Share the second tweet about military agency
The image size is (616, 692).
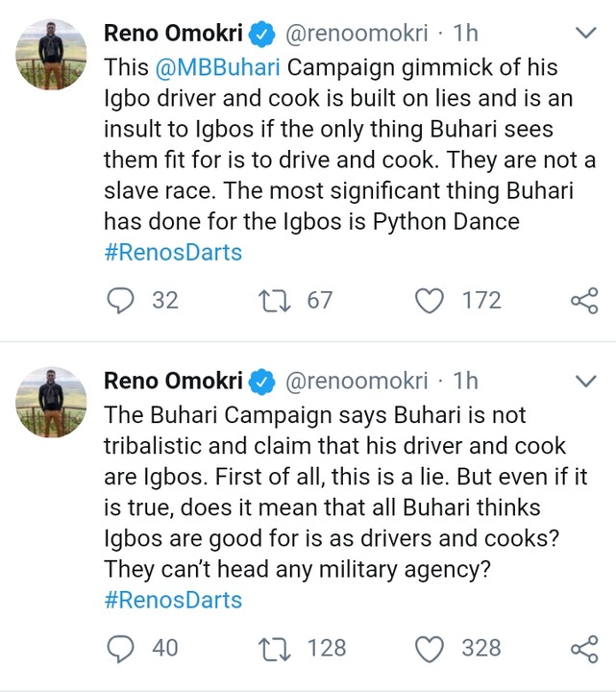pos(584,649)
